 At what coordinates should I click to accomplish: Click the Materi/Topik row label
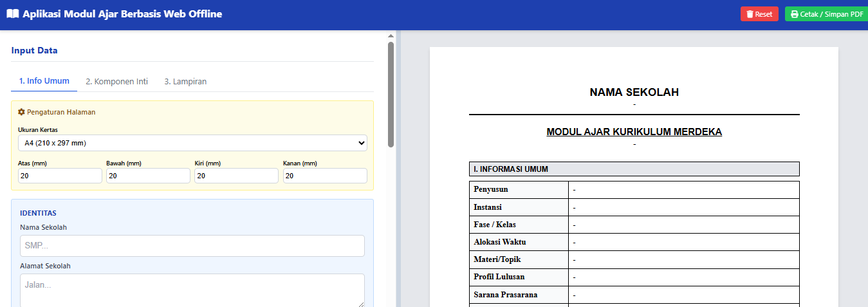click(x=497, y=259)
